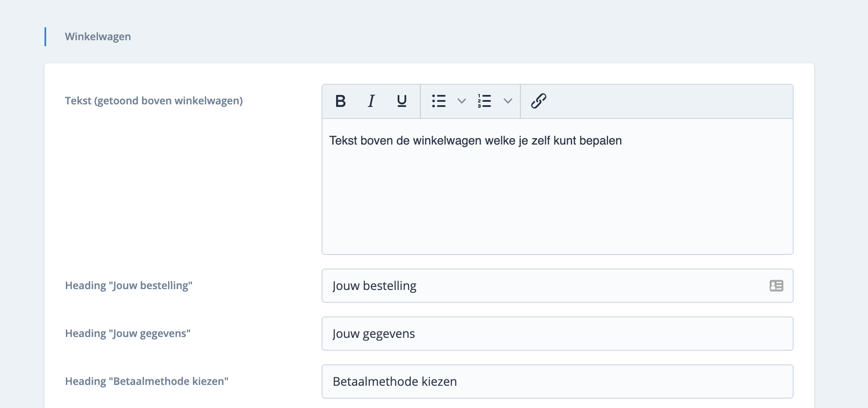
Task: Click the blue accent bar beside Winkelwagen
Action: (45, 37)
